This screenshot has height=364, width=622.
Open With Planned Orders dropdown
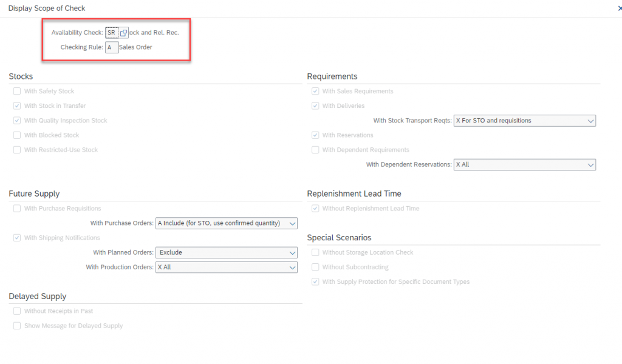coord(226,252)
